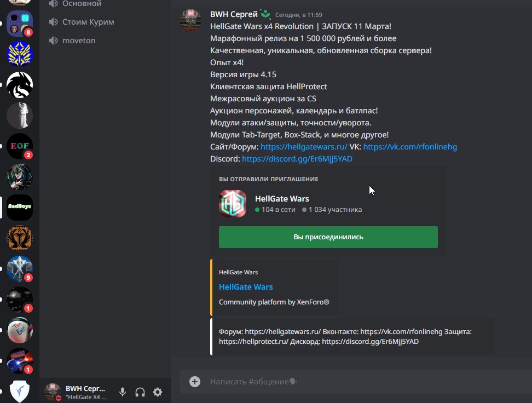Open the server folder with 8 notifications
532x403 pixels.
(20, 24)
